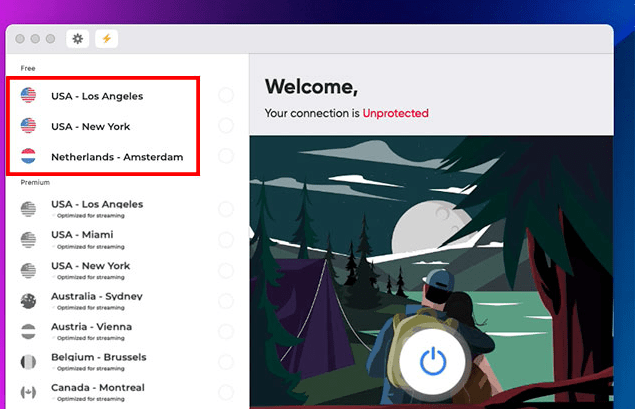Choose free 'USA - Los Angeles' text
635x409 pixels.
point(97,96)
